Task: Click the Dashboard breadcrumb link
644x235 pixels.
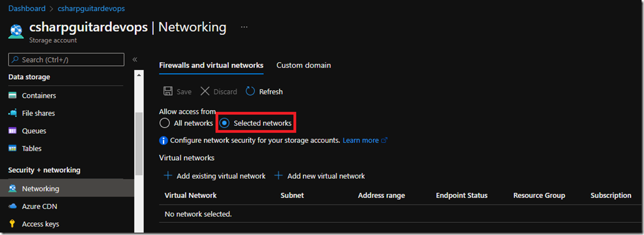Action: [27, 8]
